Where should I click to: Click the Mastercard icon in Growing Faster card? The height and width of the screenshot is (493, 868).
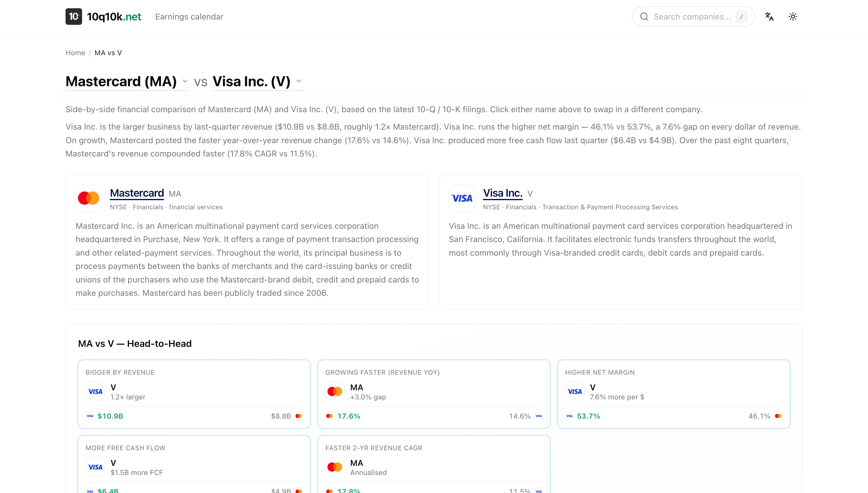tap(335, 391)
